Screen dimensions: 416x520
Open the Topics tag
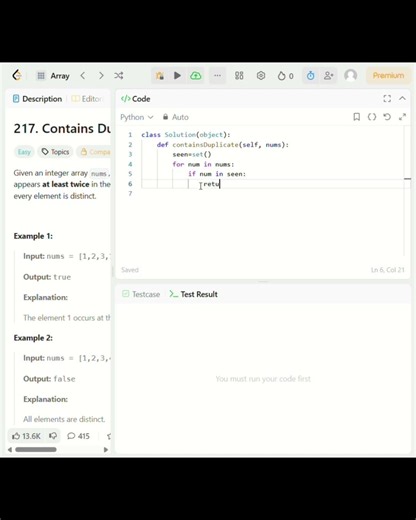point(55,152)
